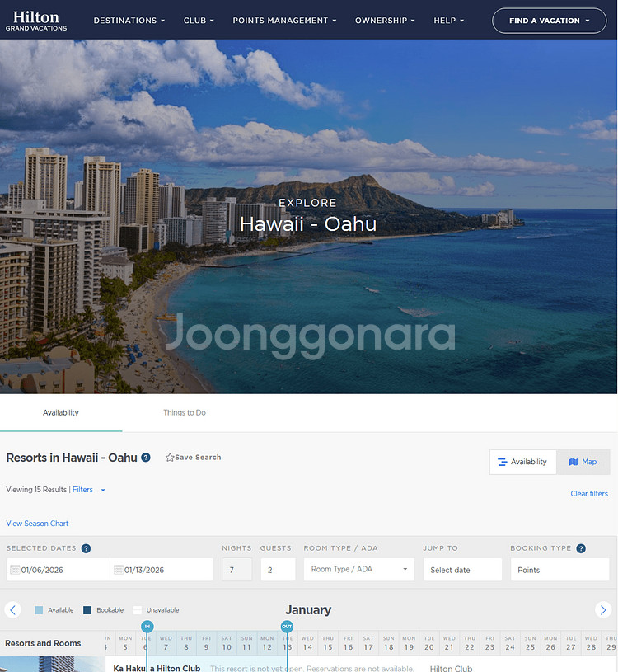This screenshot has height=672, width=618.
Task: Open the Points Management menu
Action: tap(284, 21)
